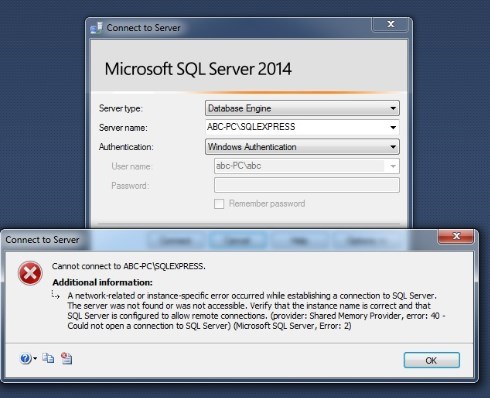Close the error dialog with red X
Image resolution: width=490 pixels, height=398 pixels.
[x=456, y=236]
